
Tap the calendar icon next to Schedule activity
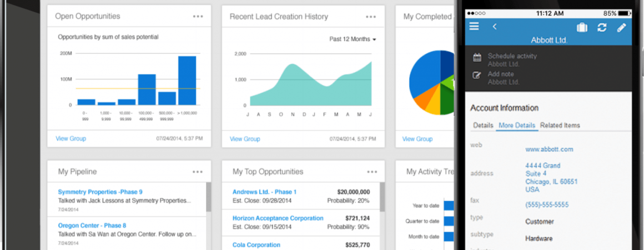tap(477, 57)
